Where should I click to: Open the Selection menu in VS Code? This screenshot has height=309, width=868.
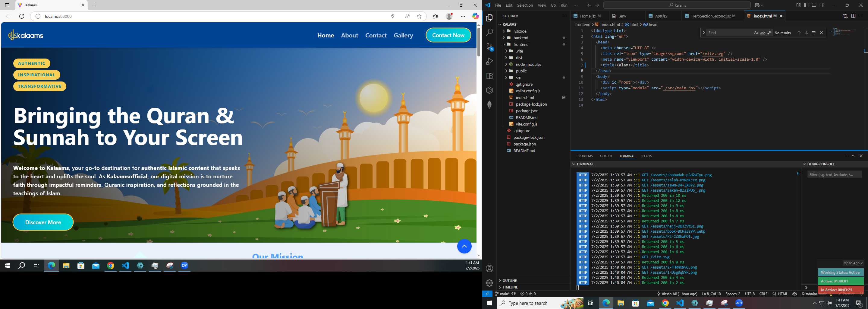pos(525,5)
